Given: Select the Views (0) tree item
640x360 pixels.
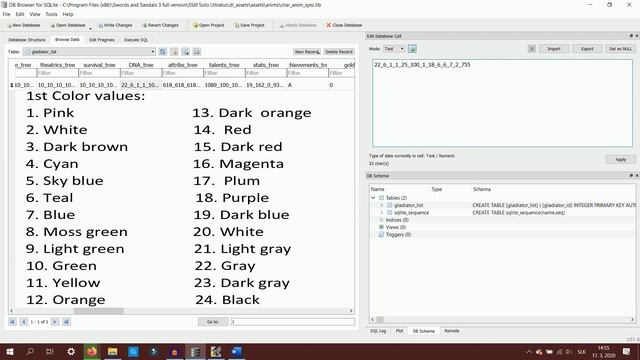Looking at the screenshot, I should 396,227.
